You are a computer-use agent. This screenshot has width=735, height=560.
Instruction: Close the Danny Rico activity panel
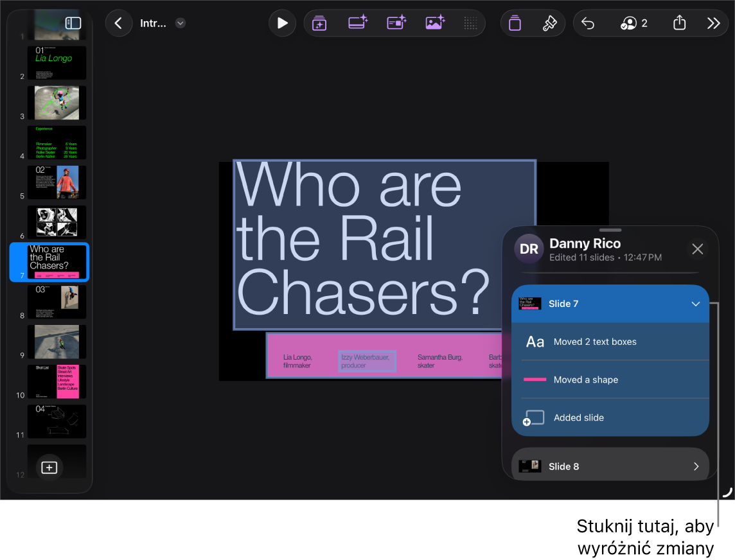(697, 249)
